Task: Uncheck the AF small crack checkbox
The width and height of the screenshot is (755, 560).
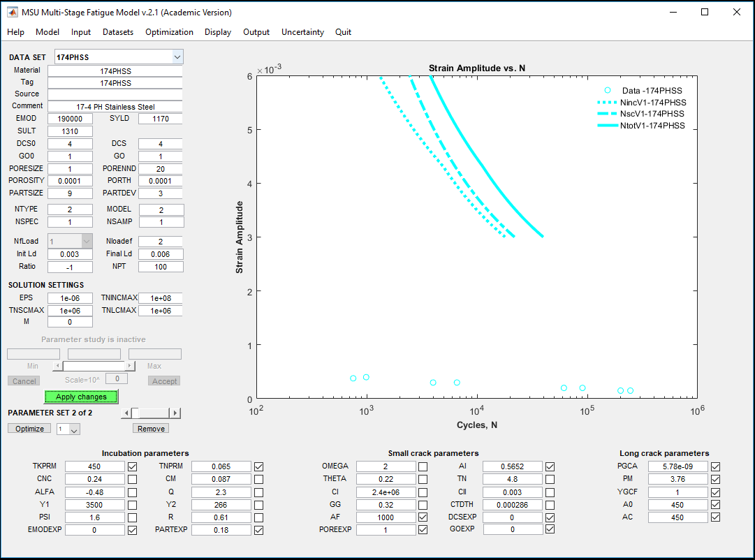Action: (x=423, y=517)
